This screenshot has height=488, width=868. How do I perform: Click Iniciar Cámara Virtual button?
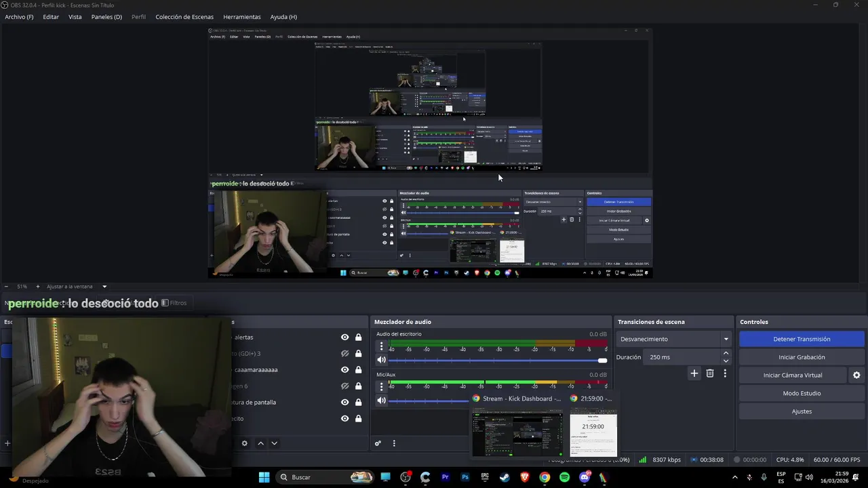(x=793, y=375)
